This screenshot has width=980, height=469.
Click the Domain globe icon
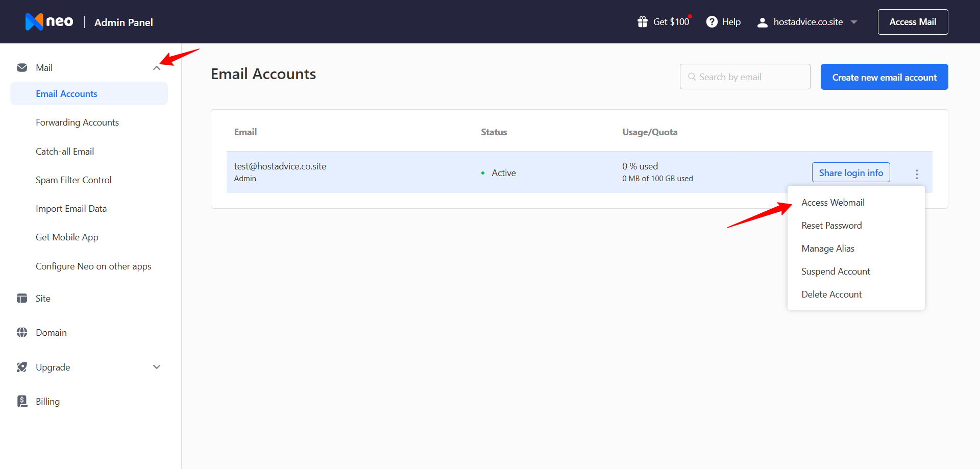click(x=22, y=332)
